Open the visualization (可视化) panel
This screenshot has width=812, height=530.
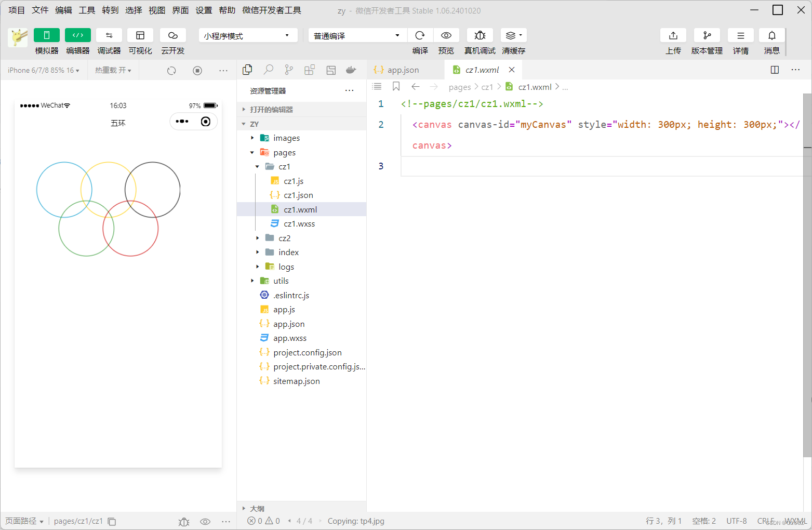click(x=140, y=35)
